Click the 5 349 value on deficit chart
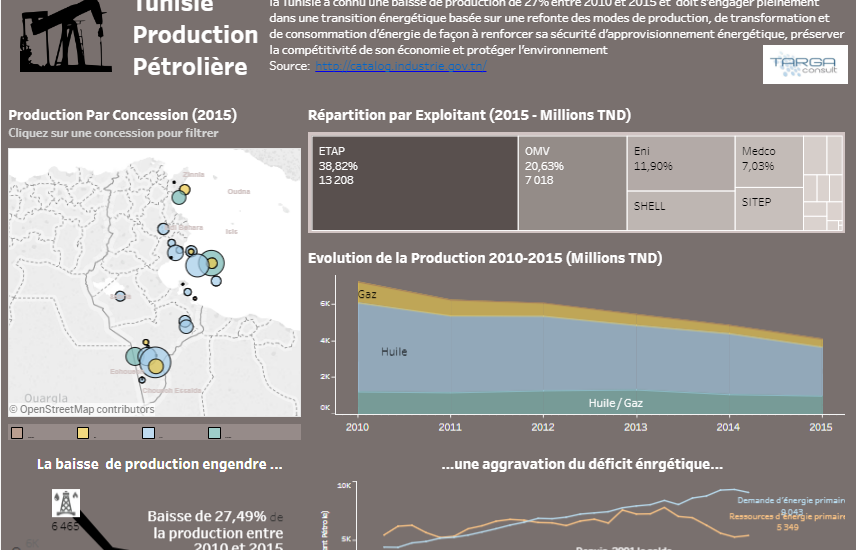 tap(788, 527)
